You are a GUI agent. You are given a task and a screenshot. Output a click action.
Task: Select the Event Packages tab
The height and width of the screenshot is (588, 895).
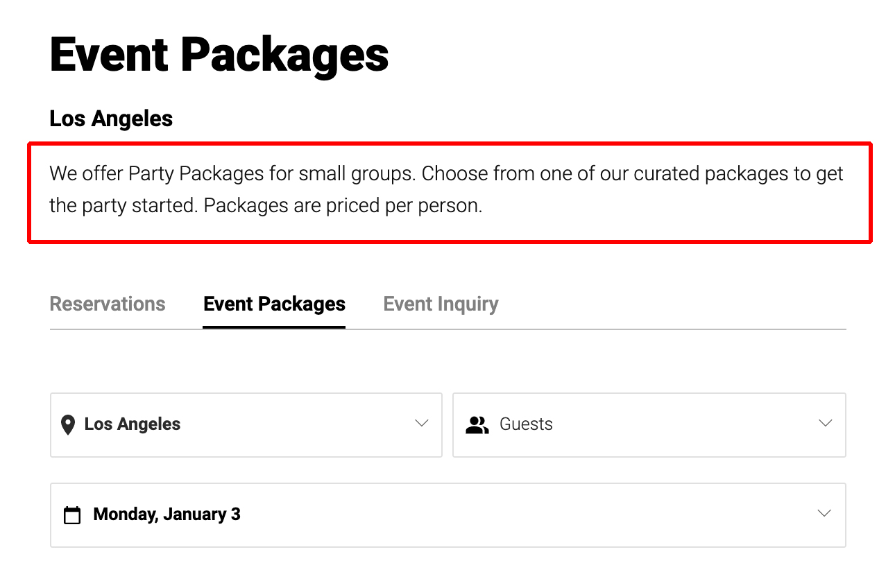tap(274, 304)
